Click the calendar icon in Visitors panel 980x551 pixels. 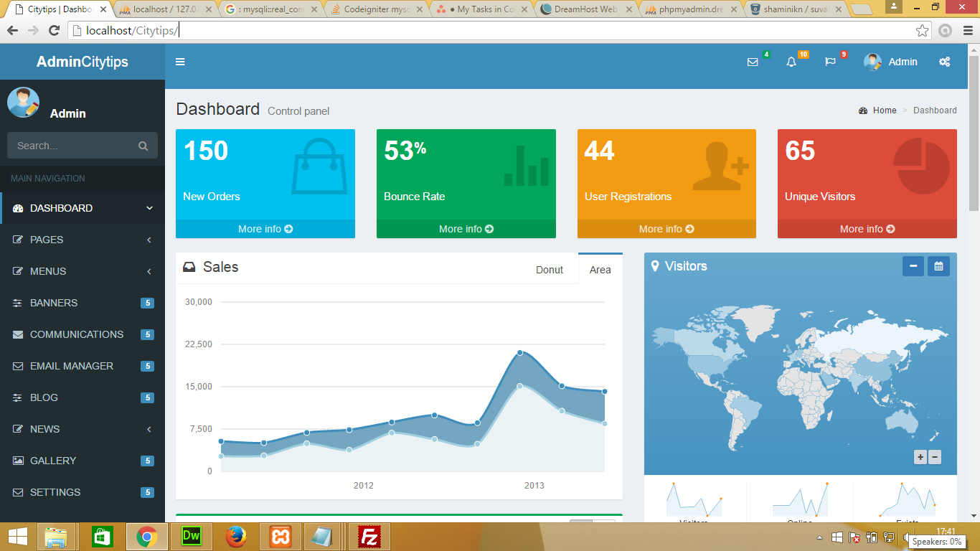[938, 266]
